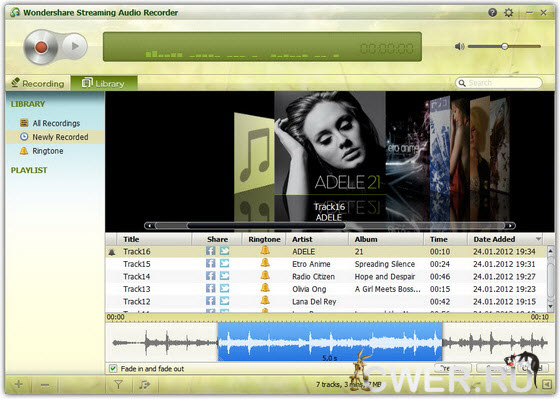This screenshot has width=560, height=399.
Task: Select the Track16 title cell
Action: coord(137,252)
